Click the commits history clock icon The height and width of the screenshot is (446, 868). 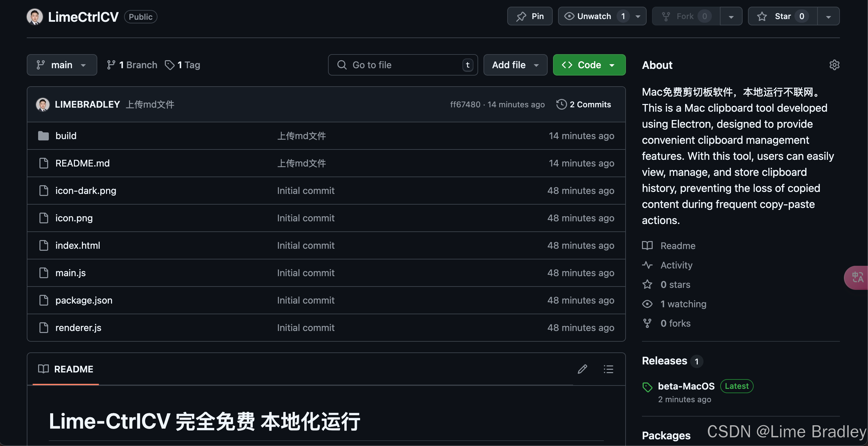point(561,104)
